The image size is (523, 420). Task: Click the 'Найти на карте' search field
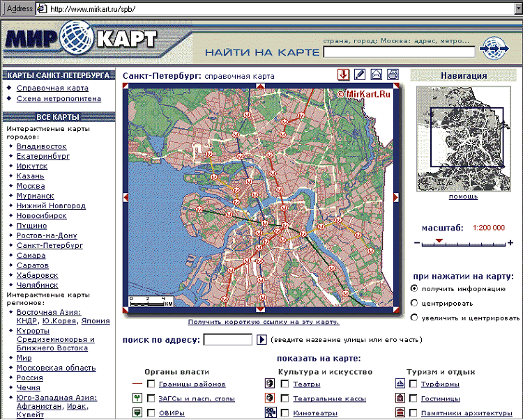[x=400, y=52]
